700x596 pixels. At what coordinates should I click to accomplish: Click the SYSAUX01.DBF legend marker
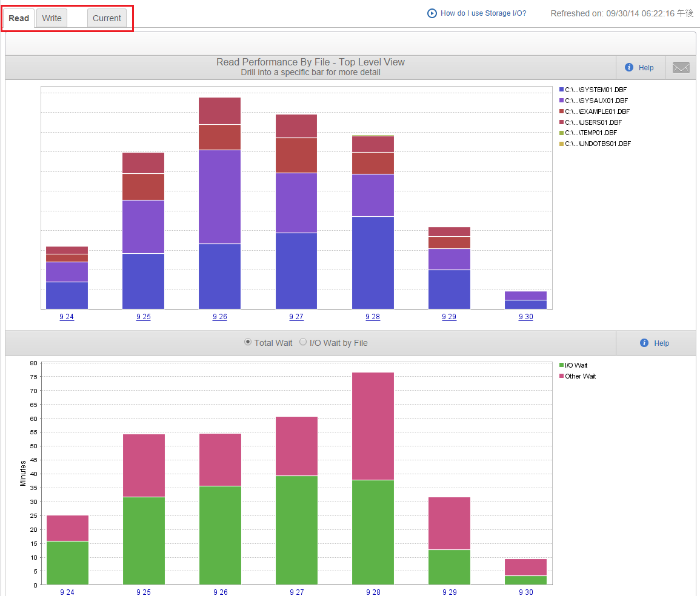(561, 101)
